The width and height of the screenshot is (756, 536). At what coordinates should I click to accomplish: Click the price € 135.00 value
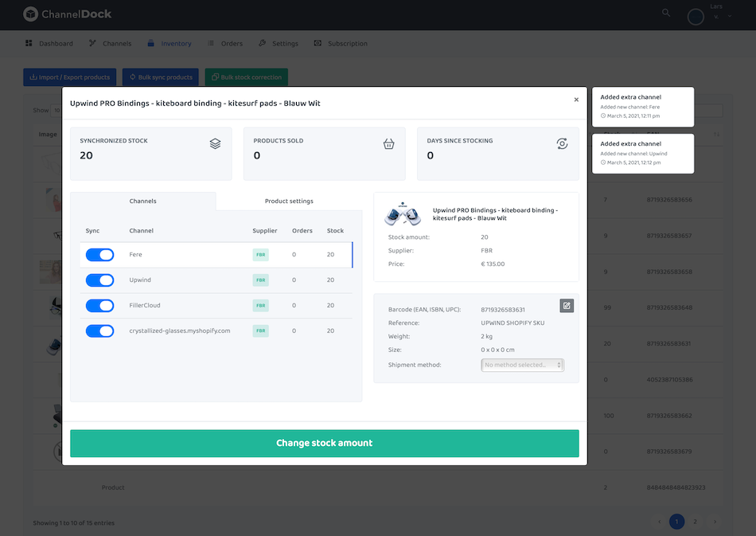point(493,264)
